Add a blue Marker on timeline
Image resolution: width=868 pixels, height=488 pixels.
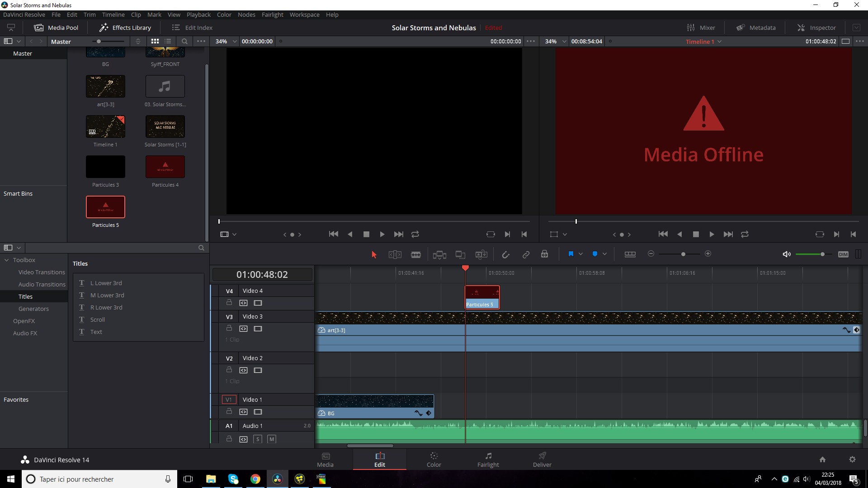(x=595, y=254)
